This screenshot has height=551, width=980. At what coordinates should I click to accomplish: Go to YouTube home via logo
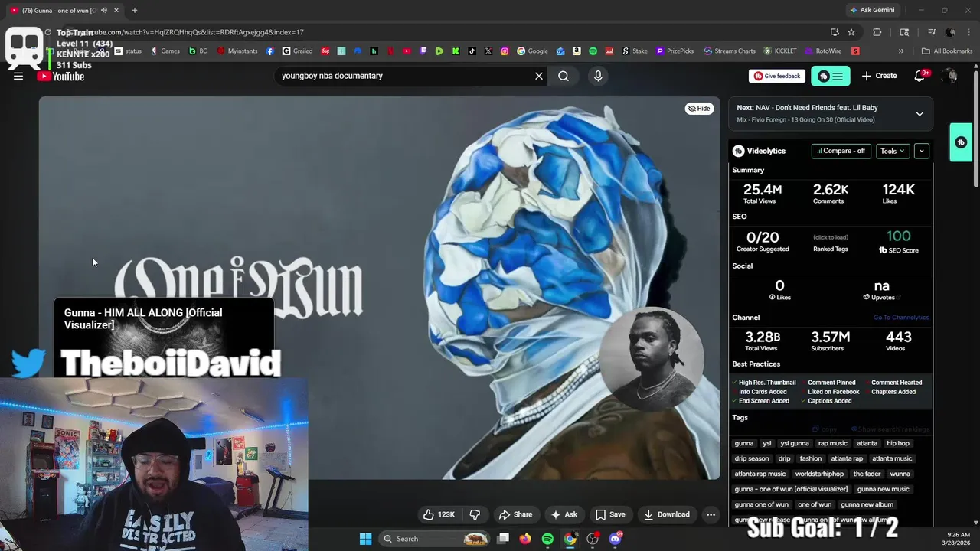pos(61,76)
